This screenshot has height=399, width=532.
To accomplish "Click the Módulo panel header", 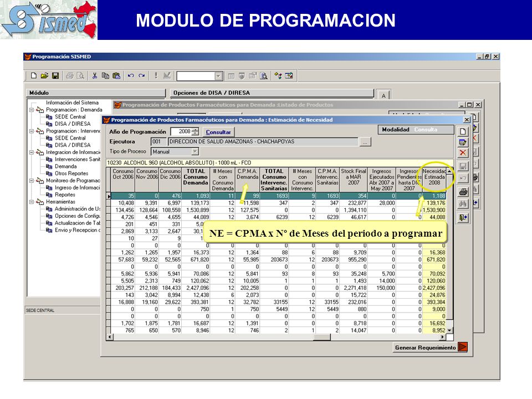I will (x=96, y=93).
